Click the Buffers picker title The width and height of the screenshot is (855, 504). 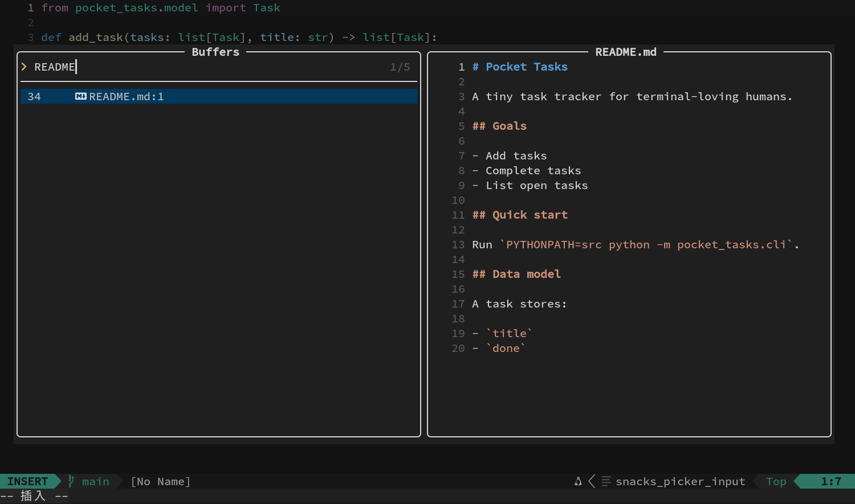coord(215,52)
